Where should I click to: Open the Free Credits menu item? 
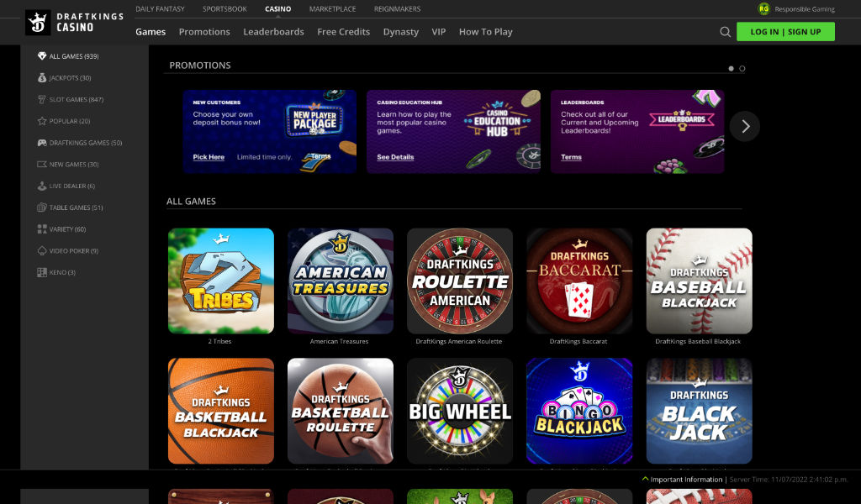343,32
